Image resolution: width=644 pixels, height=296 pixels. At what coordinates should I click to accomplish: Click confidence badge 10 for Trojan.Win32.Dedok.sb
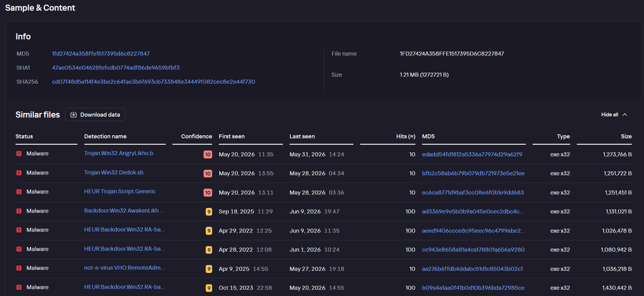point(208,174)
